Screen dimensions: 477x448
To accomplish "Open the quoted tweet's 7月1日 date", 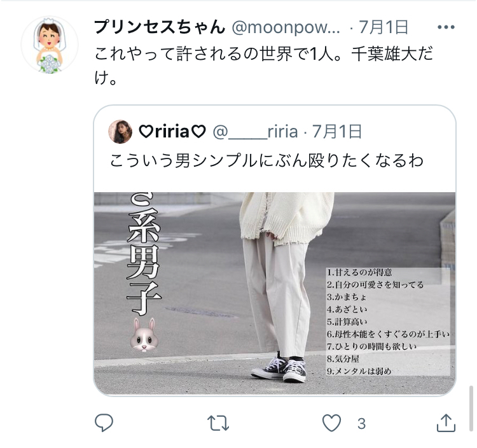I will pos(336,132).
